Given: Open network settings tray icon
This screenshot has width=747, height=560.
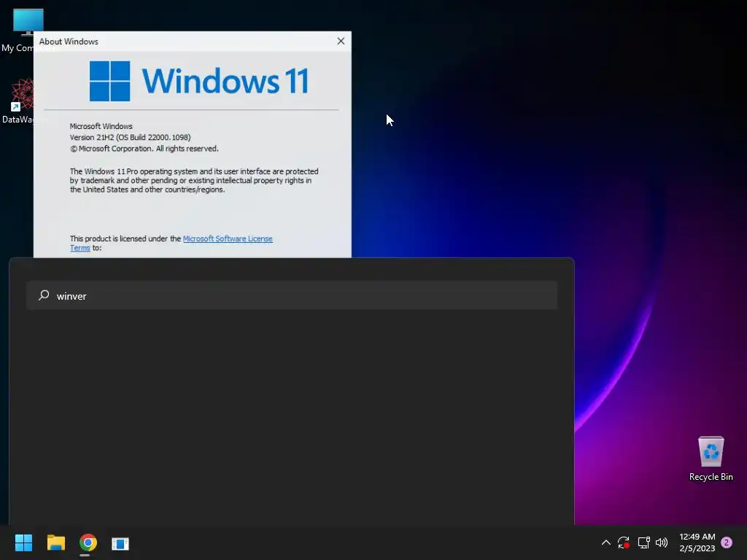Looking at the screenshot, I should click(x=643, y=542).
